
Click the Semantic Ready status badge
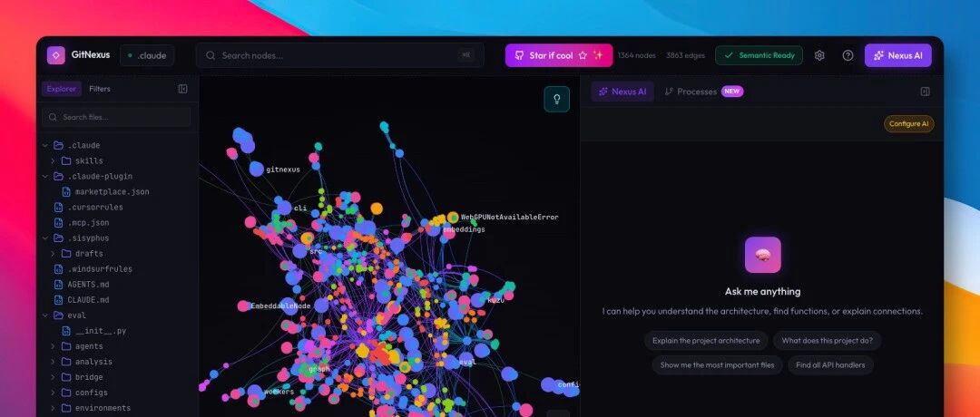(759, 55)
